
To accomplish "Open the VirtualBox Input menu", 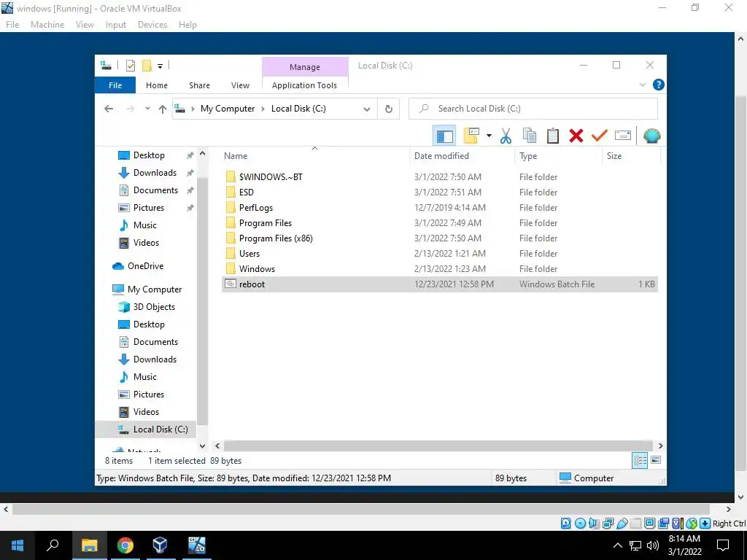I will (x=116, y=25).
